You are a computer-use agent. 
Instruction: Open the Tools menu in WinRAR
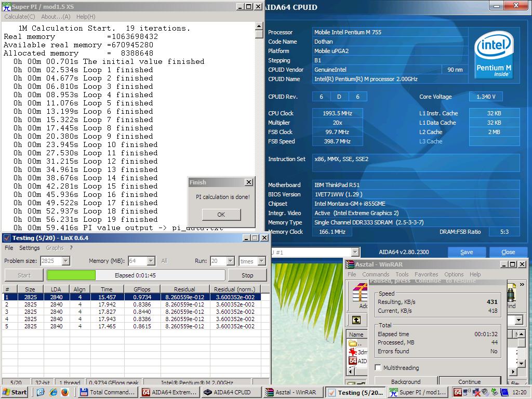point(402,274)
